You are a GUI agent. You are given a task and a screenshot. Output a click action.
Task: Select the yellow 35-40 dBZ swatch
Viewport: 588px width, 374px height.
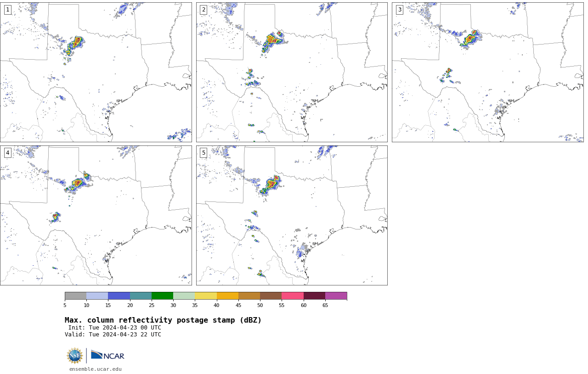point(206,296)
